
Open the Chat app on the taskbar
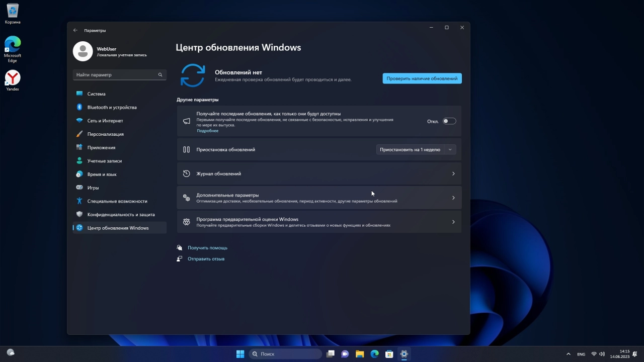coord(345,354)
